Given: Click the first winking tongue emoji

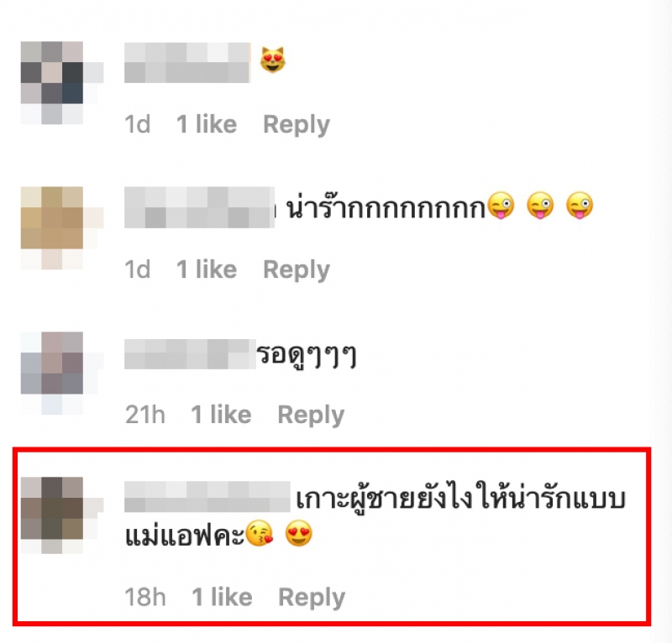Looking at the screenshot, I should 501,206.
